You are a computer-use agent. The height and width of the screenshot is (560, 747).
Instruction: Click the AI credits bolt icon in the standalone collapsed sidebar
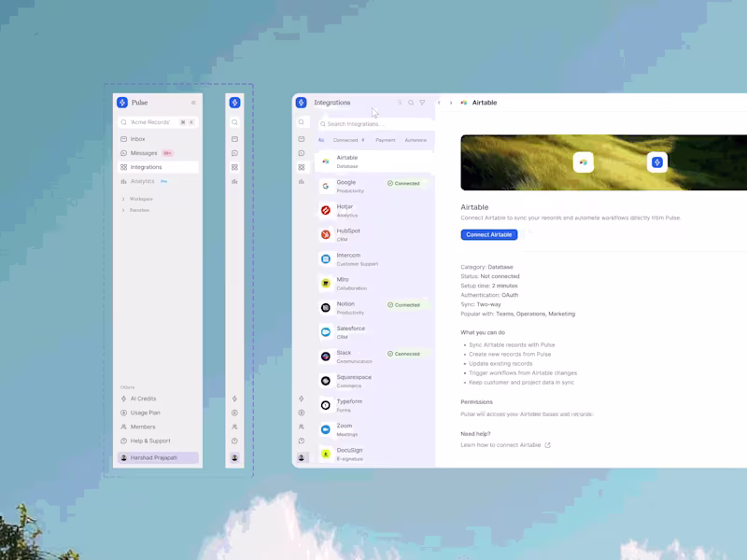point(234,399)
